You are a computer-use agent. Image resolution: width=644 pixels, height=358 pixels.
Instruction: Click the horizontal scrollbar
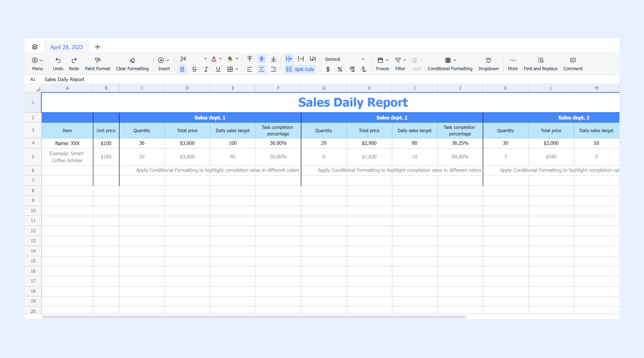click(x=254, y=317)
